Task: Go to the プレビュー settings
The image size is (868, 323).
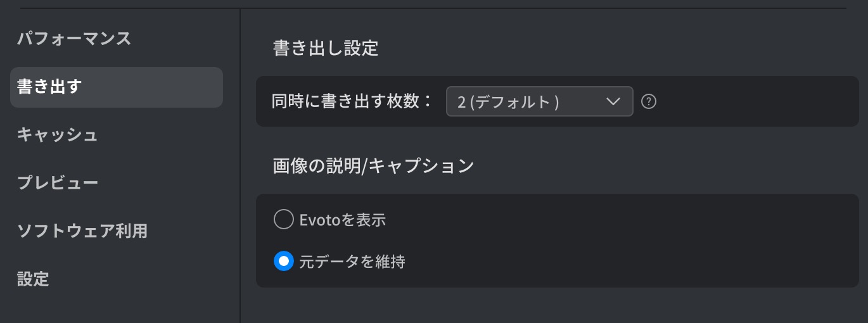Action: tap(58, 183)
